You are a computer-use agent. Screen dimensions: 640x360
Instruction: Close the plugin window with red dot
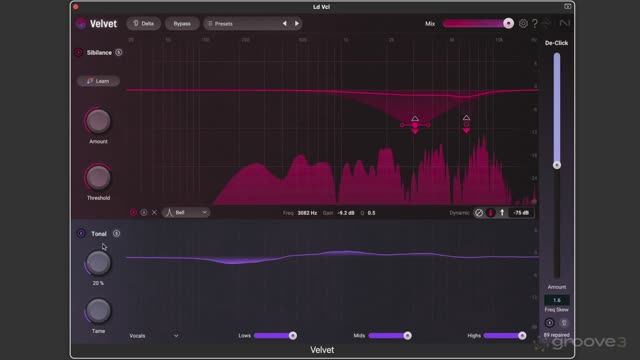(76, 7)
